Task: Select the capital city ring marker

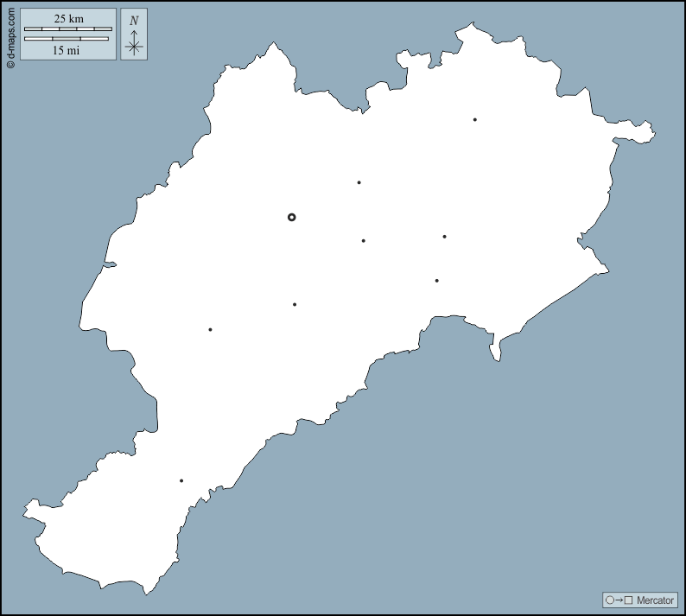Action: click(291, 217)
